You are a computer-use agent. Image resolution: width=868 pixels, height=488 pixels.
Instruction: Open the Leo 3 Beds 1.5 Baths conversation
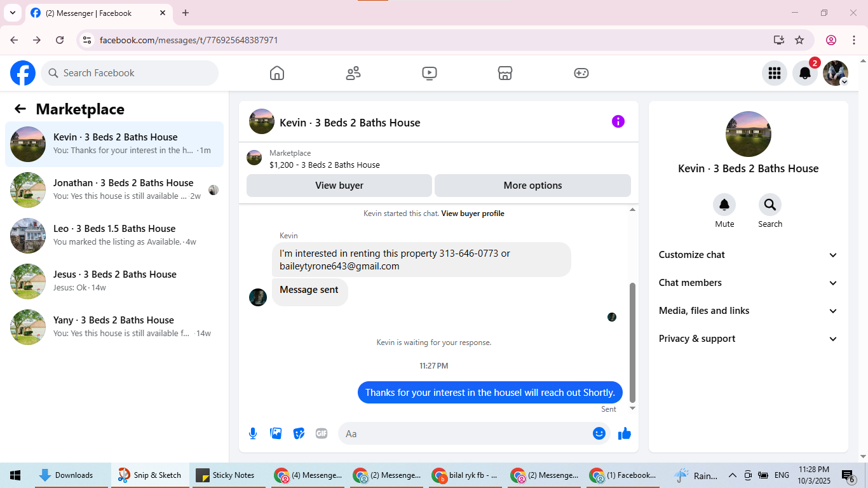(x=114, y=236)
